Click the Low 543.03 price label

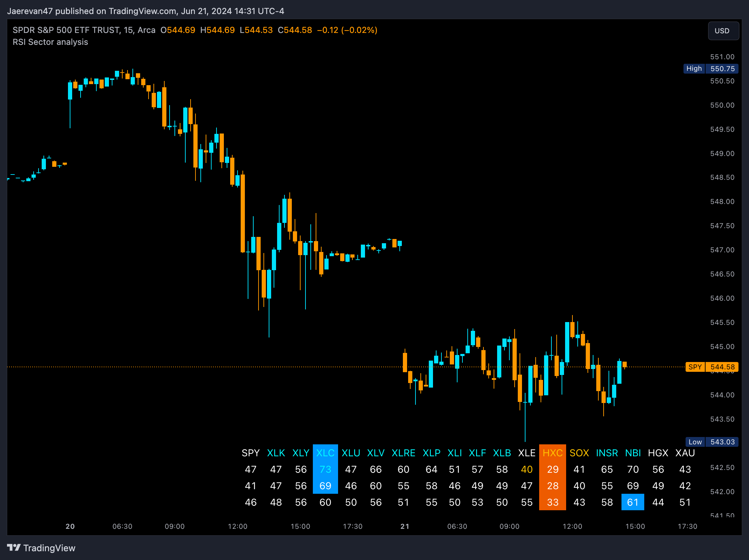point(712,442)
